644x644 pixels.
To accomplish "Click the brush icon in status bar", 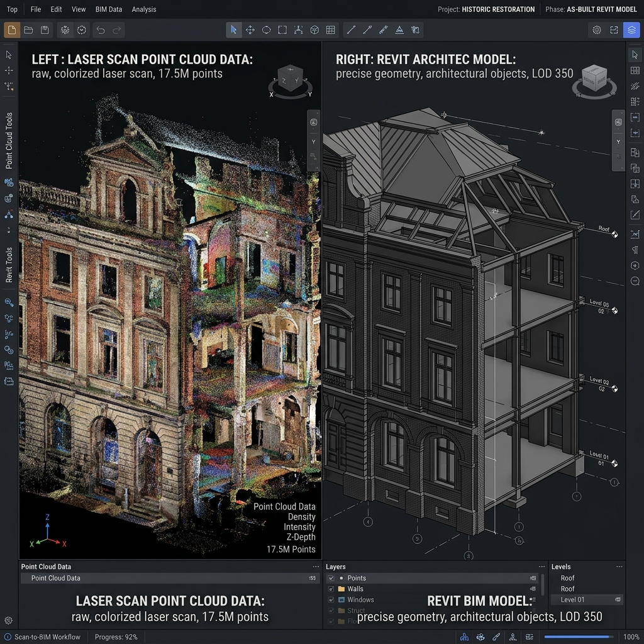I will (497, 637).
